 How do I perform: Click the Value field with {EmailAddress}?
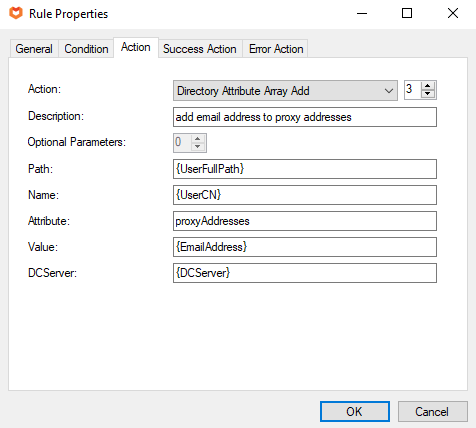305,247
